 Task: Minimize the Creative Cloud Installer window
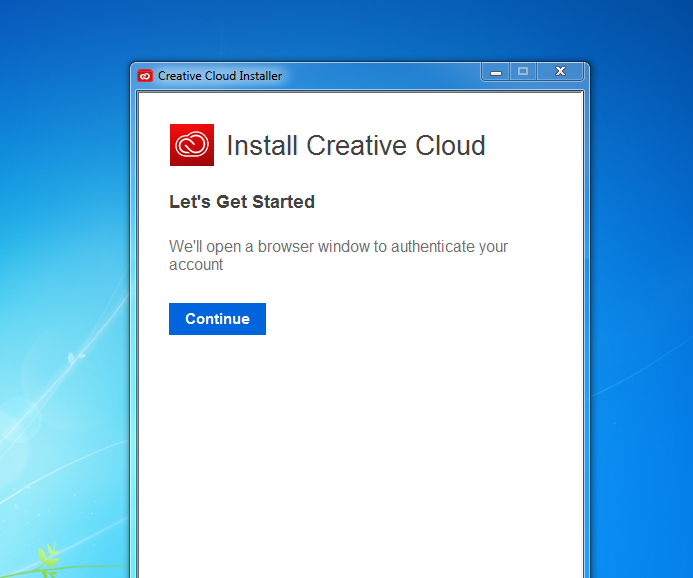pos(496,72)
